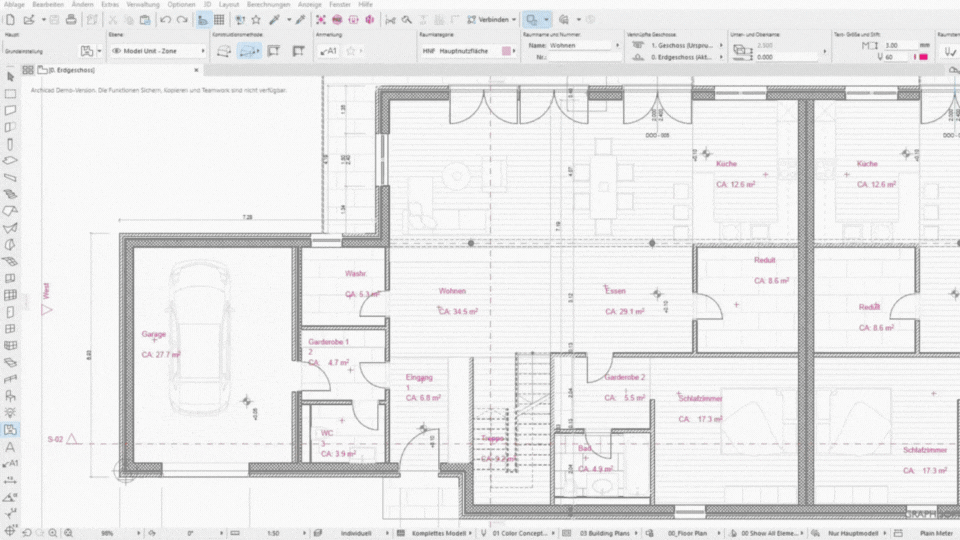Click Komplettes Modell in status bar
The width and height of the screenshot is (960, 540).
[x=437, y=533]
